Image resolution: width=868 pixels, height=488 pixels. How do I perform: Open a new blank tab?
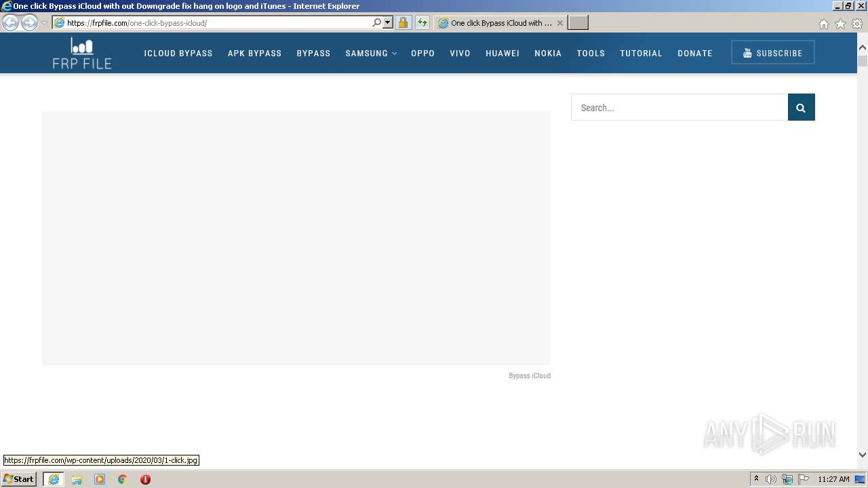click(x=578, y=22)
